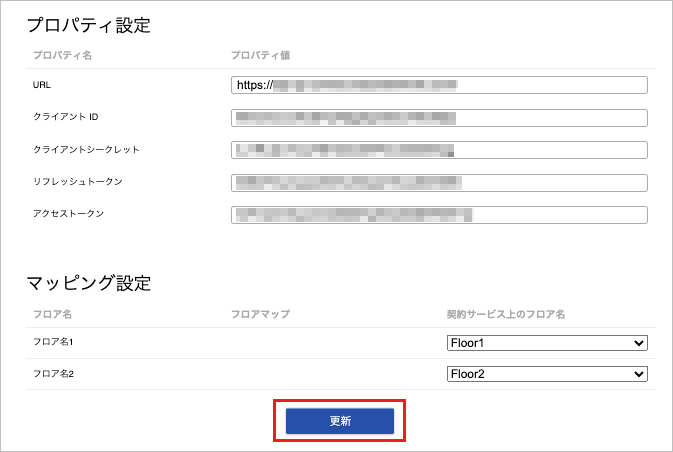Click the URL input field
The width and height of the screenshot is (673, 452).
tap(439, 85)
